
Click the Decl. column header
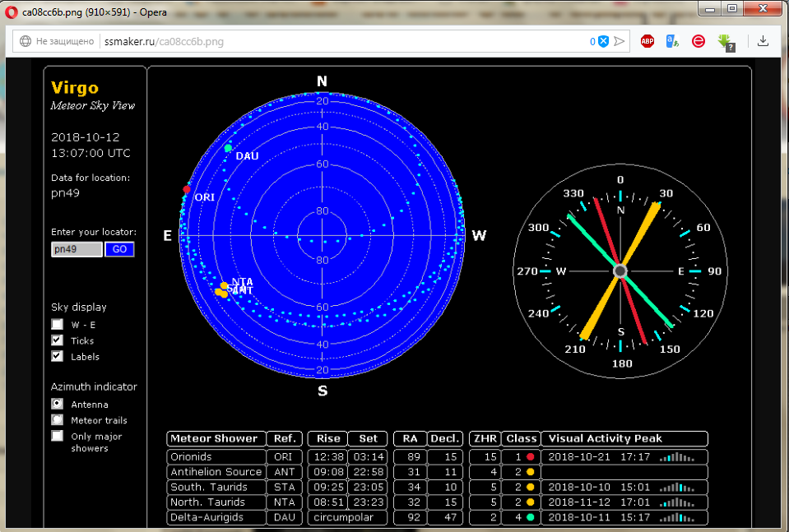pos(445,438)
